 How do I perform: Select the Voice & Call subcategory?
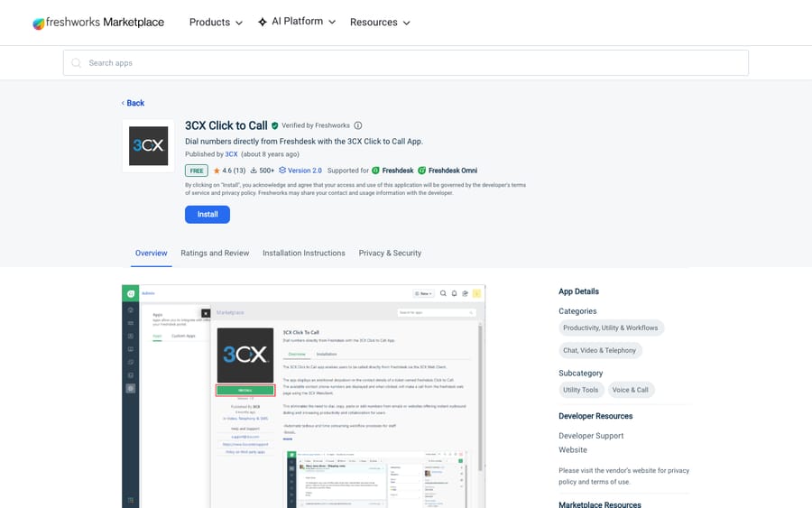coord(631,390)
